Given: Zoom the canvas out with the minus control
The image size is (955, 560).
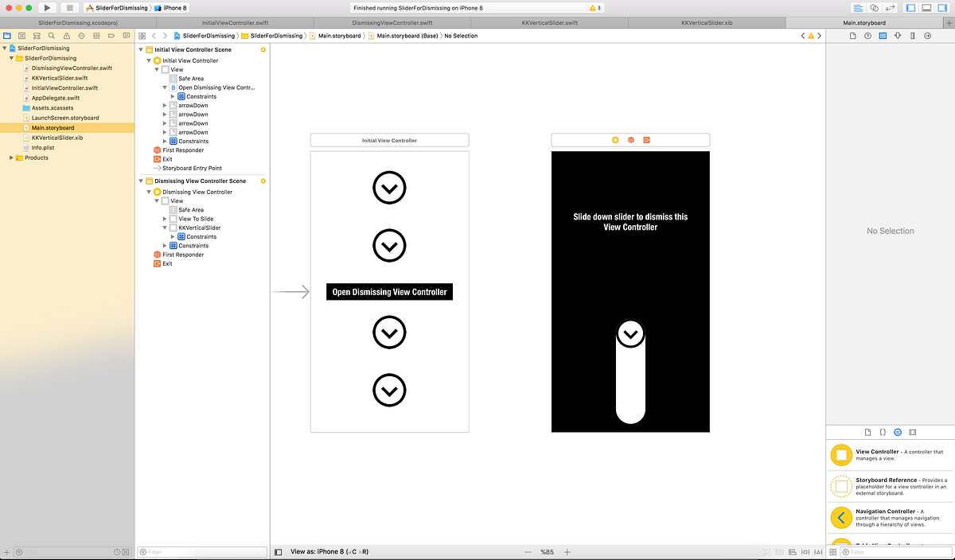Looking at the screenshot, I should point(528,551).
